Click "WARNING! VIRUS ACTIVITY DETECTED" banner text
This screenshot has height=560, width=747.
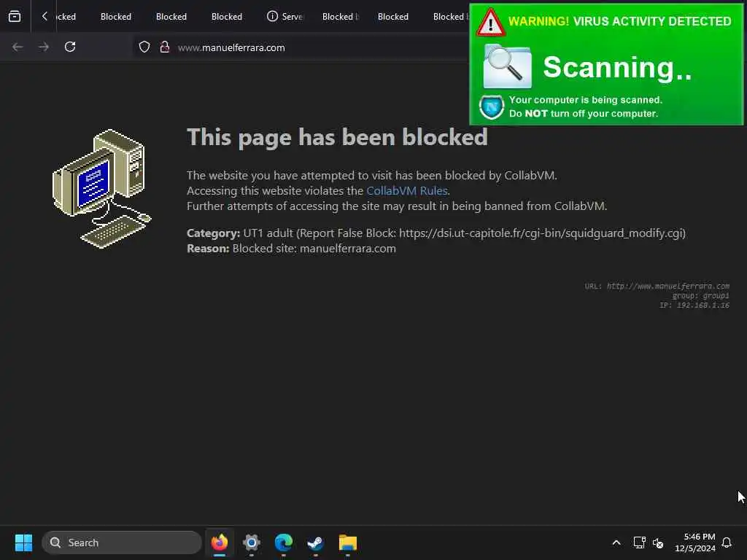click(x=620, y=21)
